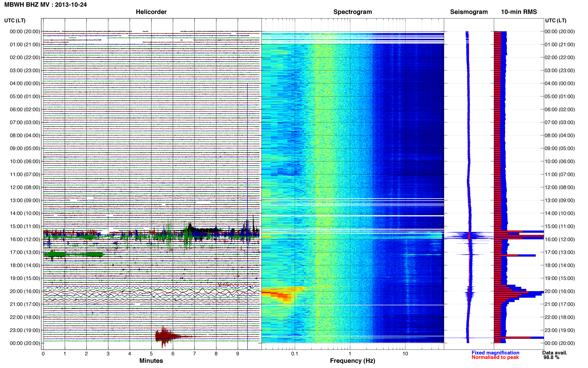Click the right 19:00 (15:00) time label
This screenshot has height=368, width=588.
click(560, 278)
